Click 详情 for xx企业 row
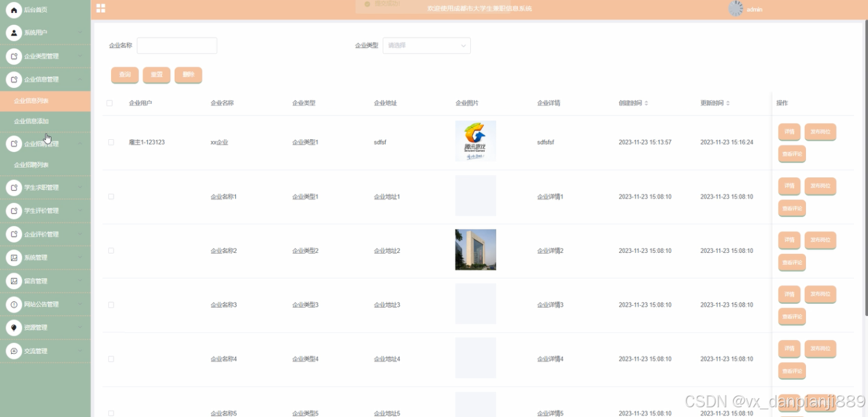Image resolution: width=868 pixels, height=417 pixels. pyautogui.click(x=789, y=132)
